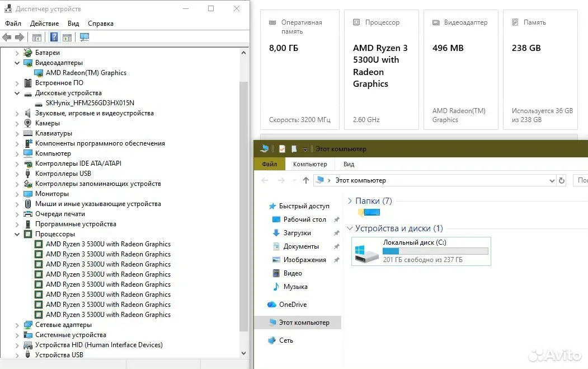Click the Forward arrow in Device Manager toolbar
This screenshot has height=369, width=588.
(20, 37)
